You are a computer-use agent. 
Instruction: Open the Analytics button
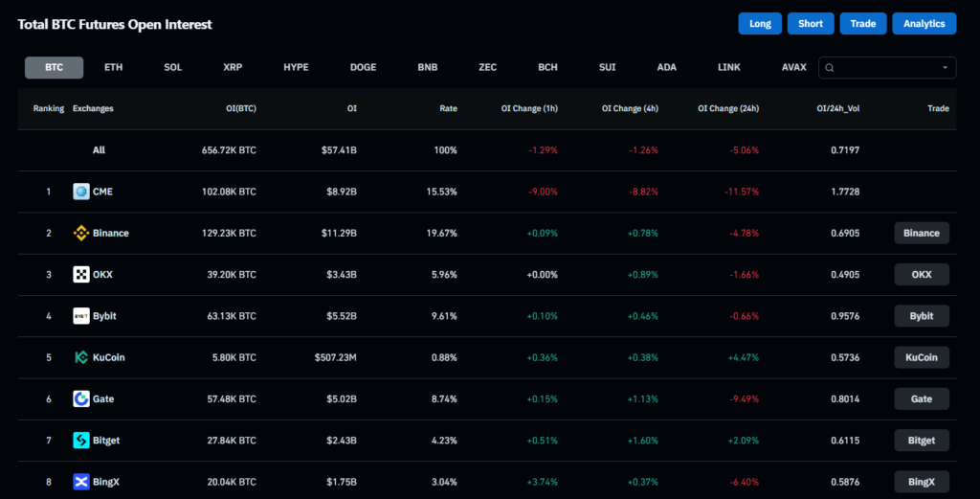coord(924,24)
